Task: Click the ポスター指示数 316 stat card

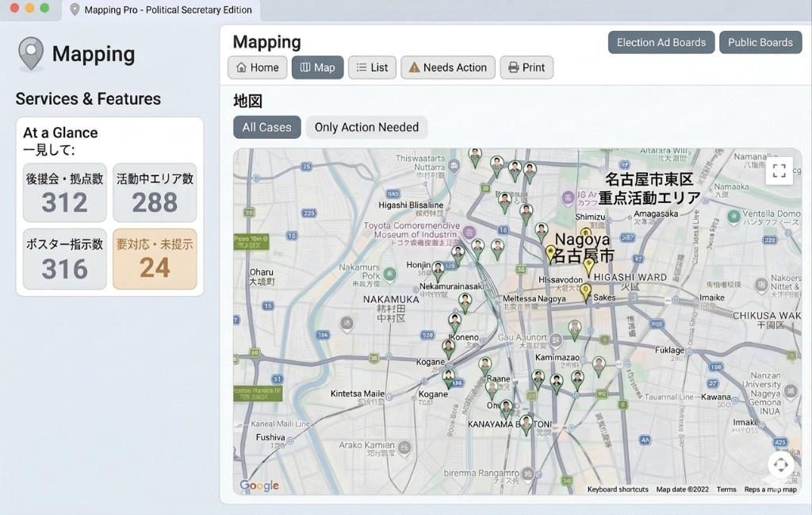Action: click(65, 259)
